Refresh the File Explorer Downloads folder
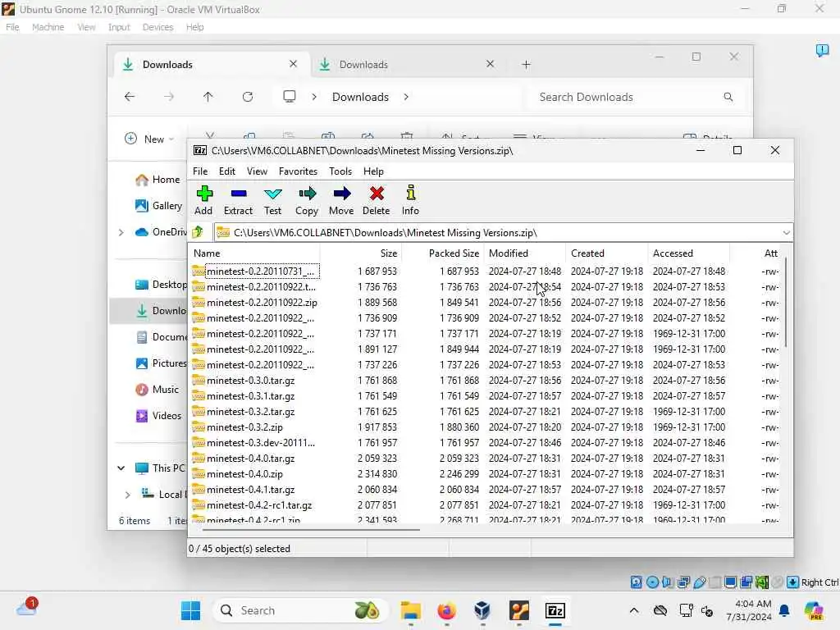Image resolution: width=840 pixels, height=630 pixels. (x=248, y=97)
